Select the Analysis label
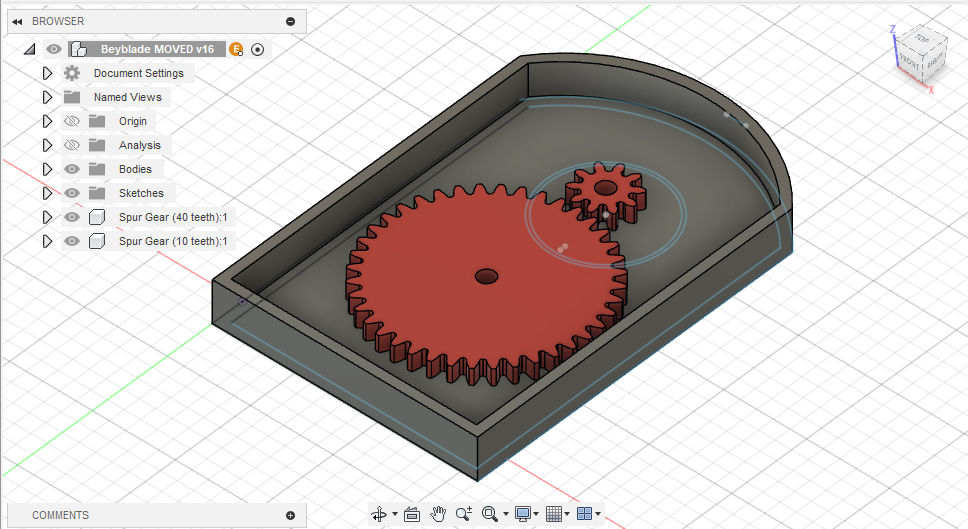The image size is (968, 529). (x=140, y=146)
